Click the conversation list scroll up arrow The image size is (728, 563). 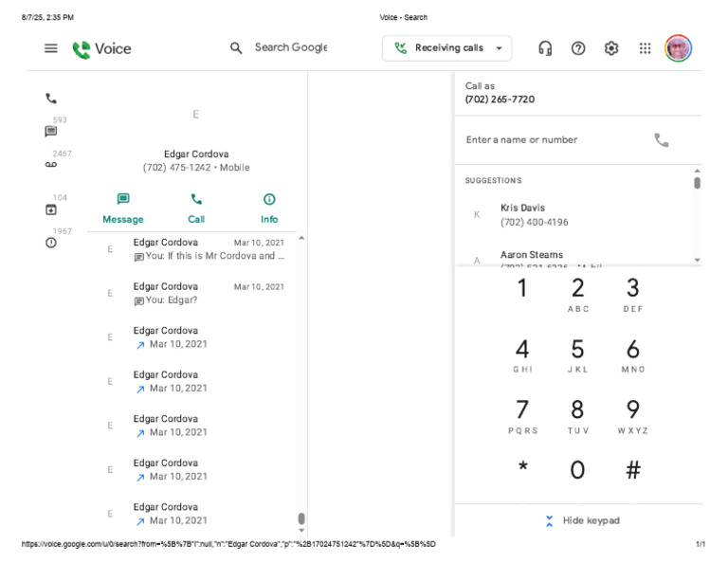[x=301, y=238]
